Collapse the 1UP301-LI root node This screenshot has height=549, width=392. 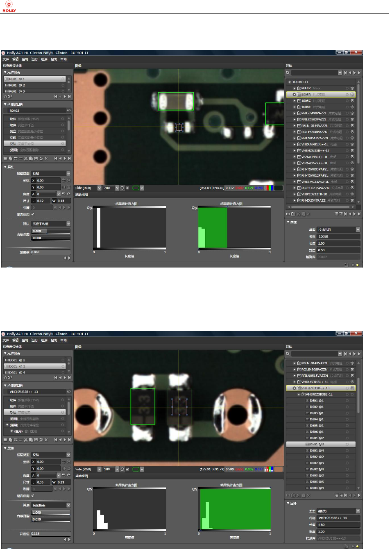coord(290,82)
